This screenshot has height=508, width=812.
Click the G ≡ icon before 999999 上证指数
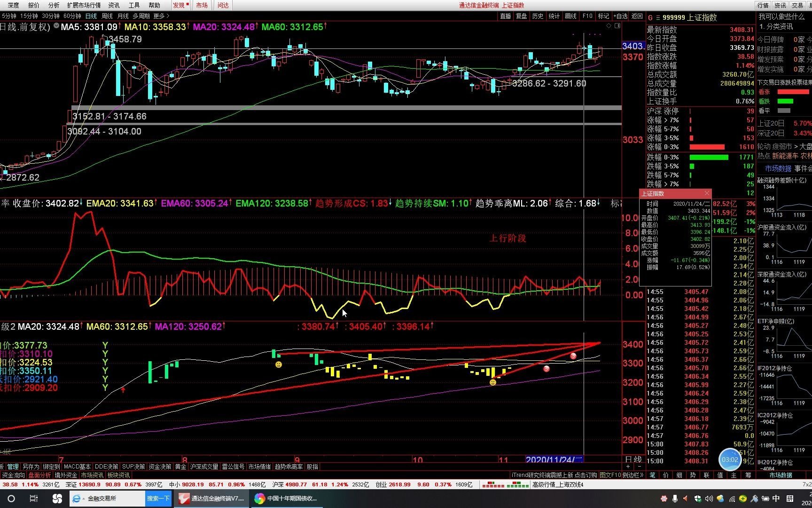[654, 17]
